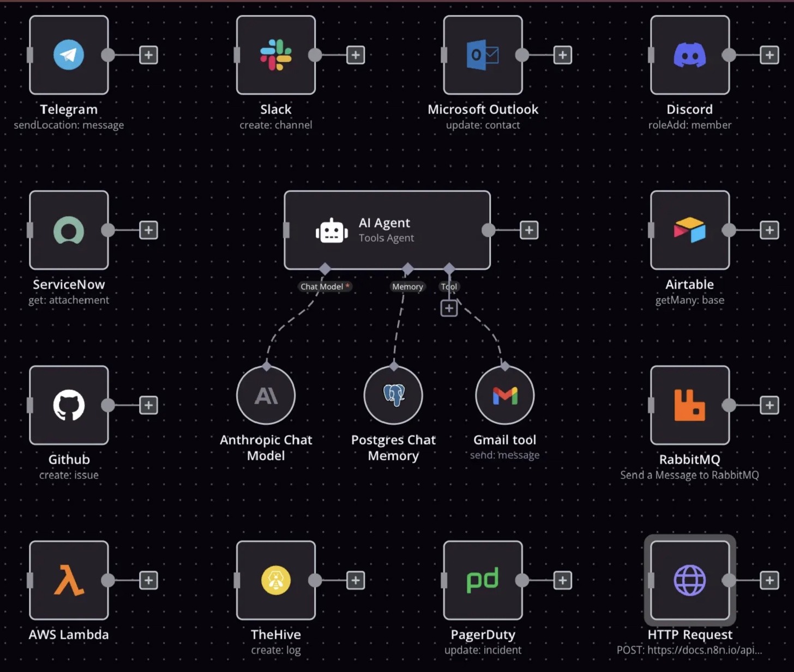The height and width of the screenshot is (672, 794).
Task: Click the Memory connector label
Action: coord(407,286)
